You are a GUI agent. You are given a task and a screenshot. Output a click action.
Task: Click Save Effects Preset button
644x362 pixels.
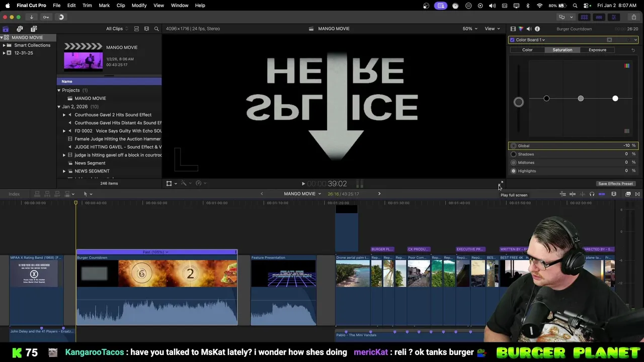615,184
